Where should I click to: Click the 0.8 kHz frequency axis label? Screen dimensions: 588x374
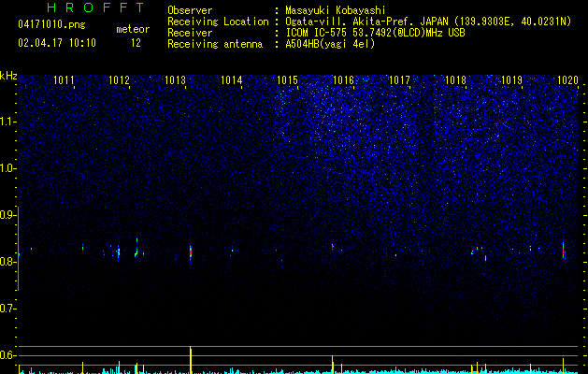coord(7,262)
